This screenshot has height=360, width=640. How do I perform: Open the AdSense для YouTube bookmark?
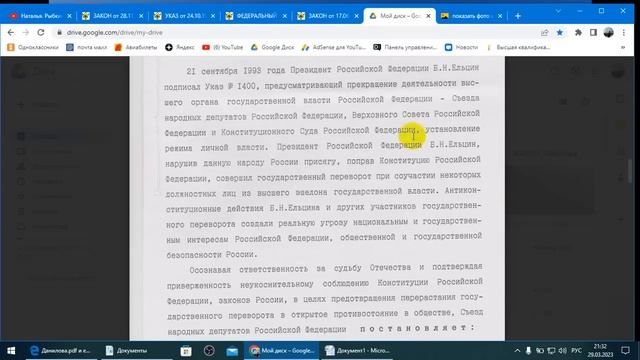pos(333,47)
